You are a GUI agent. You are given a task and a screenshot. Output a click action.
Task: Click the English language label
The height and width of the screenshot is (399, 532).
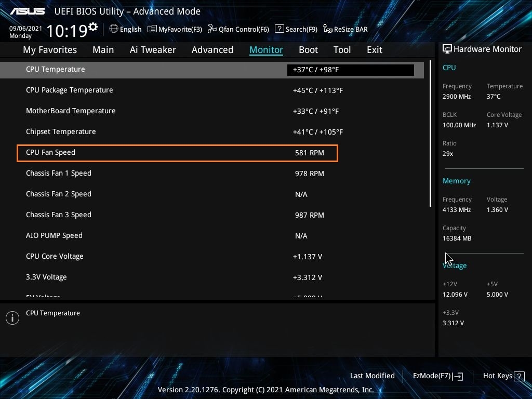[130, 29]
